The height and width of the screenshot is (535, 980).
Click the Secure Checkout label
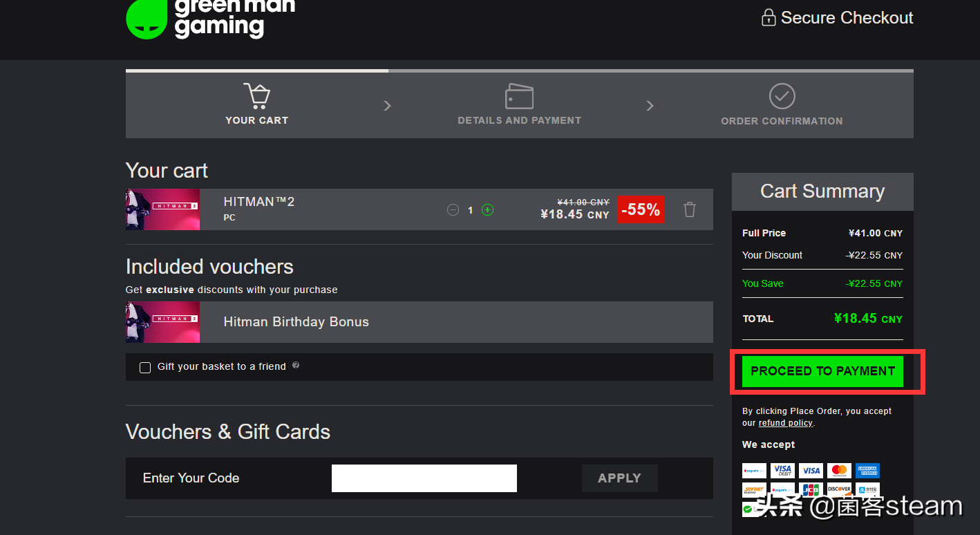click(847, 18)
